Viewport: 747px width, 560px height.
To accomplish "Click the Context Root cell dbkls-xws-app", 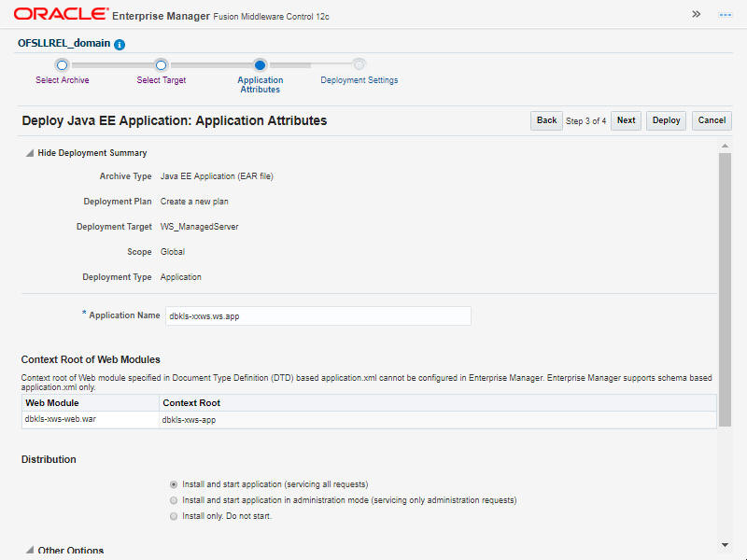I will 189,420.
